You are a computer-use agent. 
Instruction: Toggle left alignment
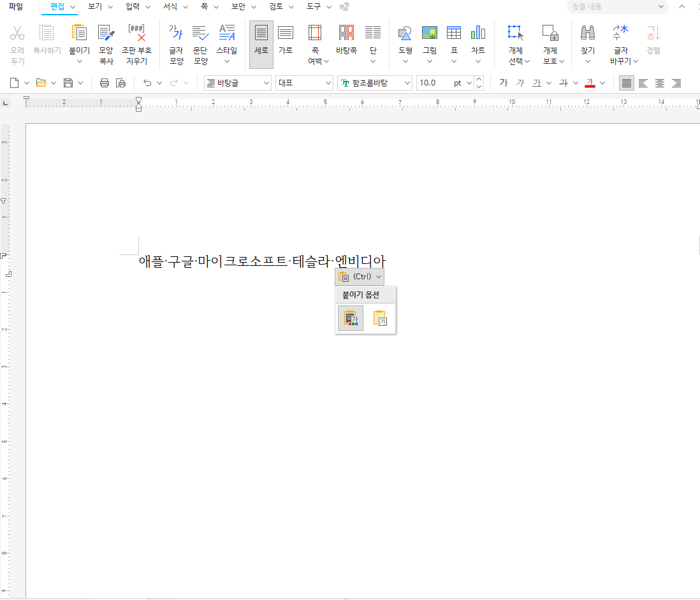(643, 83)
